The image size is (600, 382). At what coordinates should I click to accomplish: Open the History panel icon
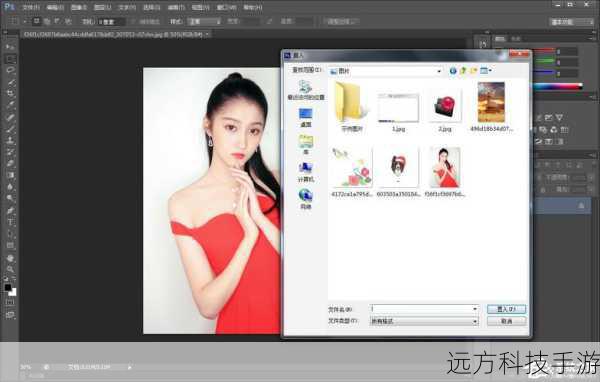click(x=483, y=45)
